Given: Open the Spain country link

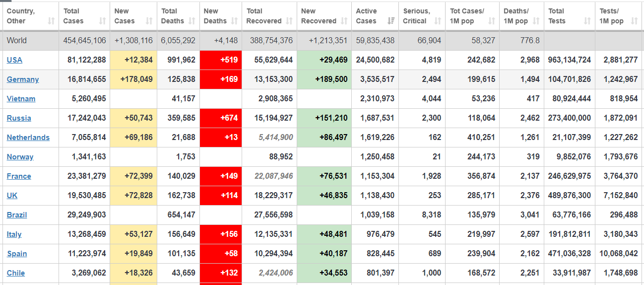Looking at the screenshot, I should 17,254.
